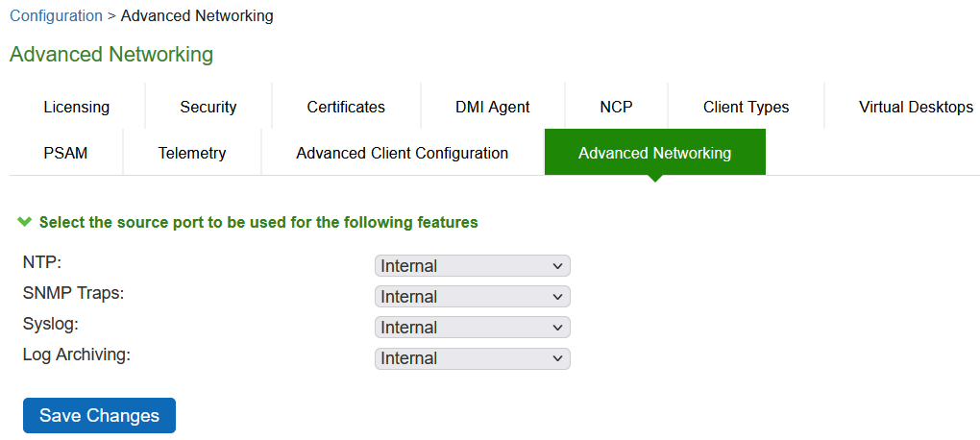Open the Syslog source port dropdown
This screenshot has width=980, height=440.
coord(472,328)
